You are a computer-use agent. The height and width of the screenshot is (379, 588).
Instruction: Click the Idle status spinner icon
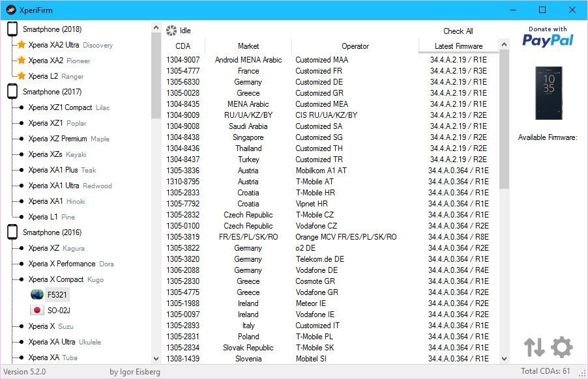click(171, 31)
